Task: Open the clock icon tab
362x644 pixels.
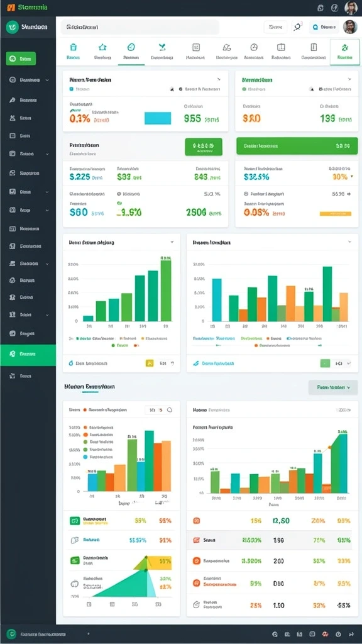Action: coord(254,52)
